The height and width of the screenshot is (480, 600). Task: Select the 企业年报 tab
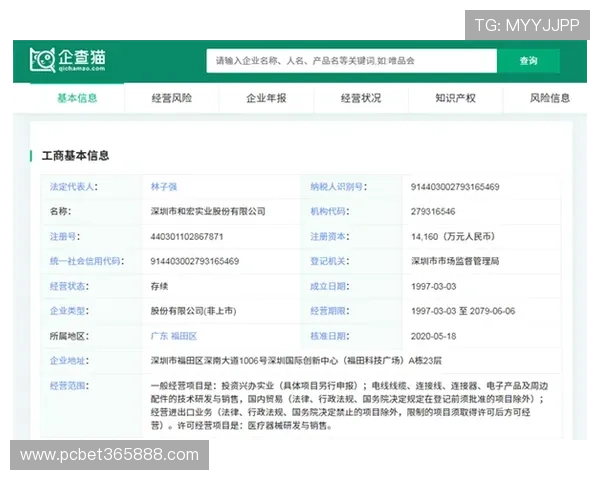[x=266, y=98]
